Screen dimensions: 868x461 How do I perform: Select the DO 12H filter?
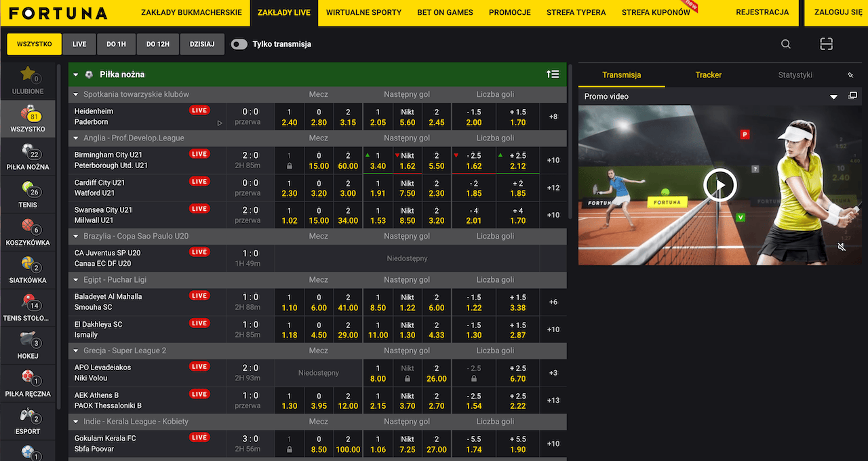click(157, 44)
